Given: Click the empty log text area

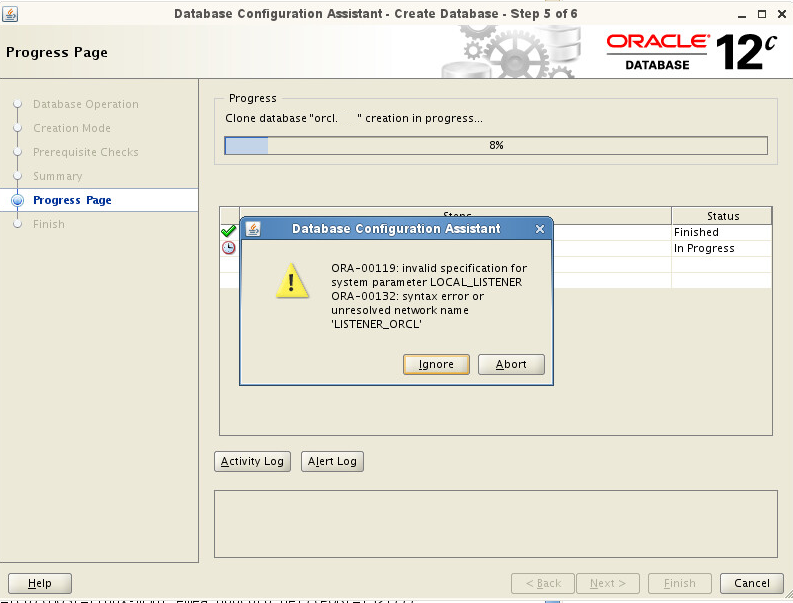Looking at the screenshot, I should [495, 523].
